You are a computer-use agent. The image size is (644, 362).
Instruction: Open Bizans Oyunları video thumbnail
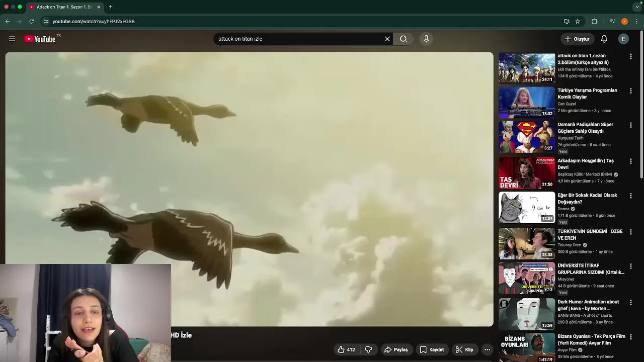[527, 347]
